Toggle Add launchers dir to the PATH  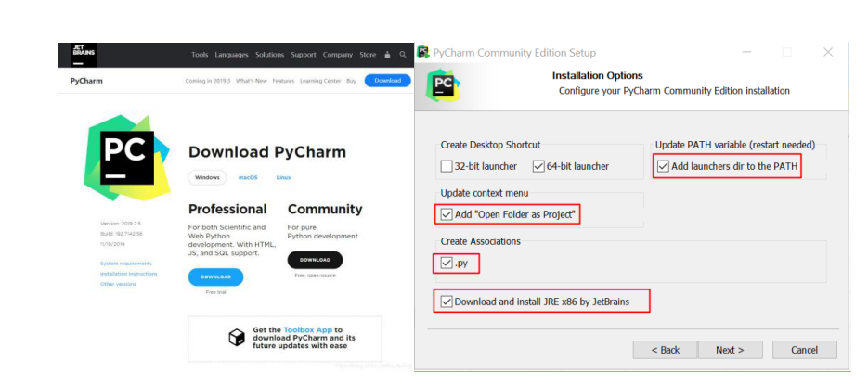pos(663,166)
